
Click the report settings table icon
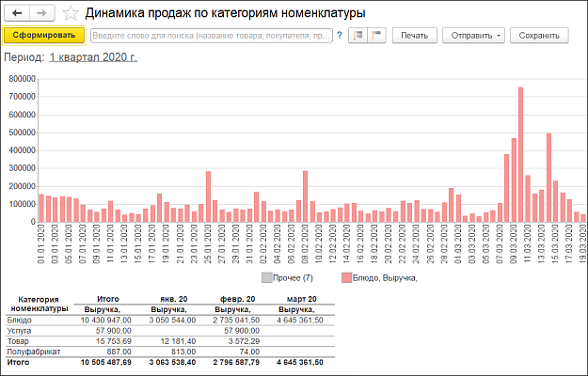pyautogui.click(x=358, y=36)
